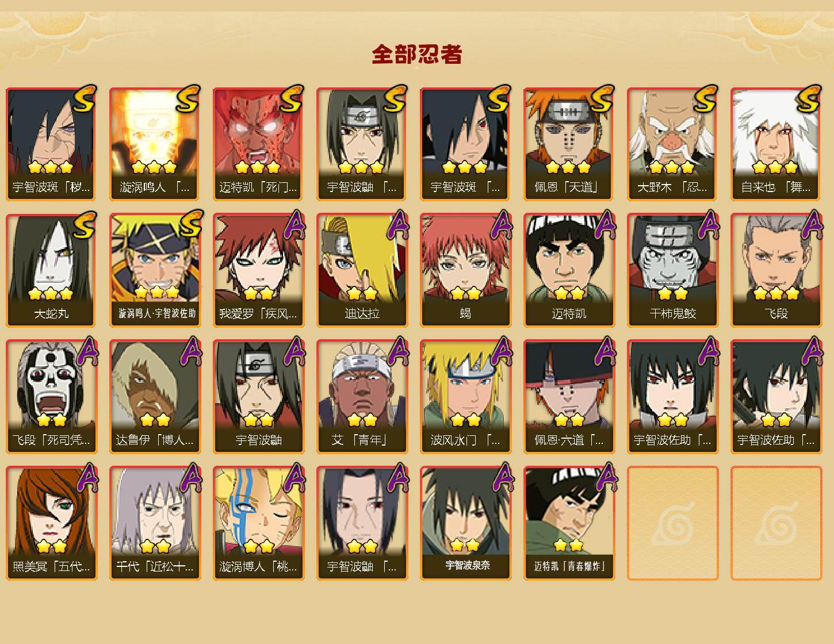Open the 漩涡鸣人·宇智波佐助 card
The width and height of the screenshot is (834, 644).
click(x=155, y=270)
